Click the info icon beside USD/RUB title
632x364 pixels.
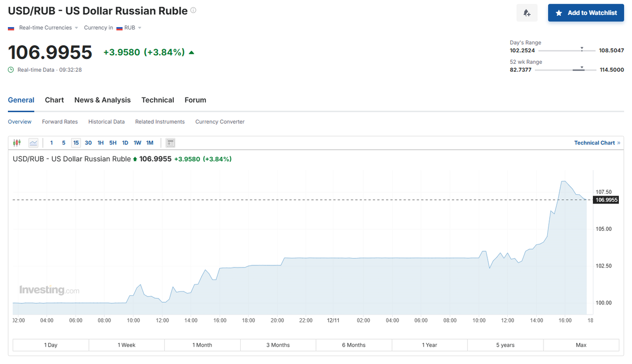(193, 11)
